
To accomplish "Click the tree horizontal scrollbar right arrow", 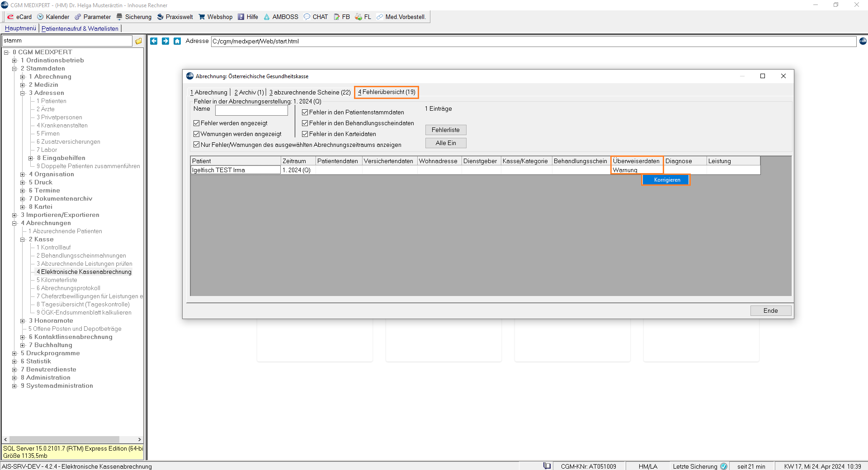I will (139, 439).
